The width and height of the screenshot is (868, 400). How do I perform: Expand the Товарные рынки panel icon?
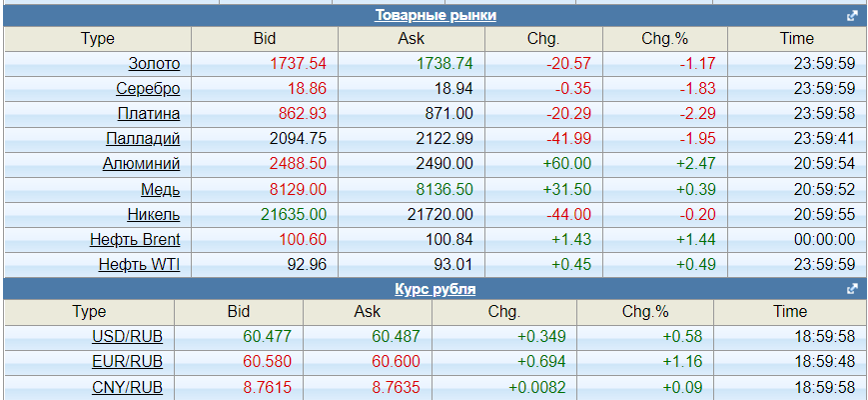[x=852, y=15]
